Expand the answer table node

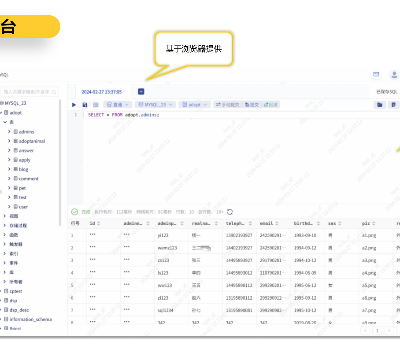(9, 150)
